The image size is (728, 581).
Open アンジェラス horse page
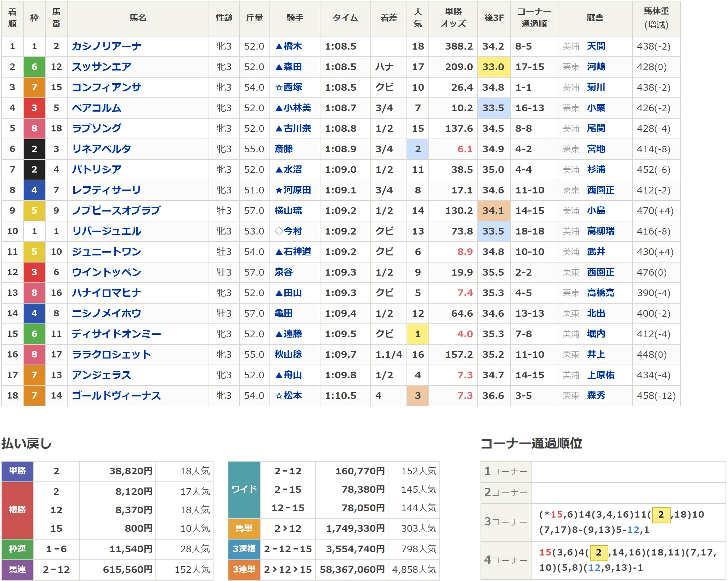click(101, 375)
